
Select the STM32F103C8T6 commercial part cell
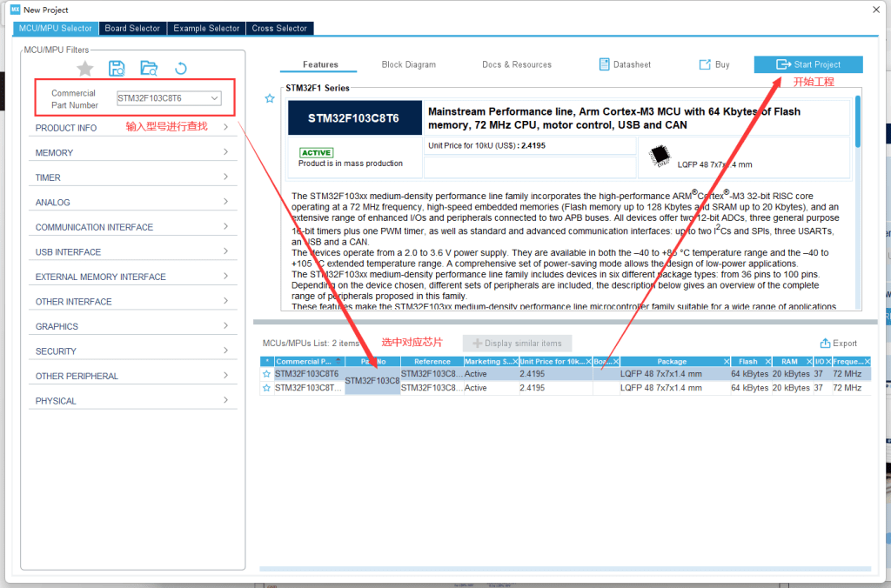click(x=309, y=374)
